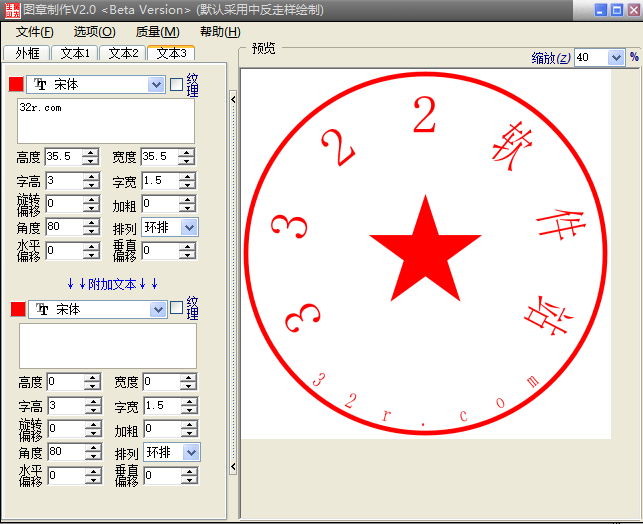This screenshot has height=524, width=643.
Task: Increase the main text 角度 value with its up arrow
Action: pos(91,224)
